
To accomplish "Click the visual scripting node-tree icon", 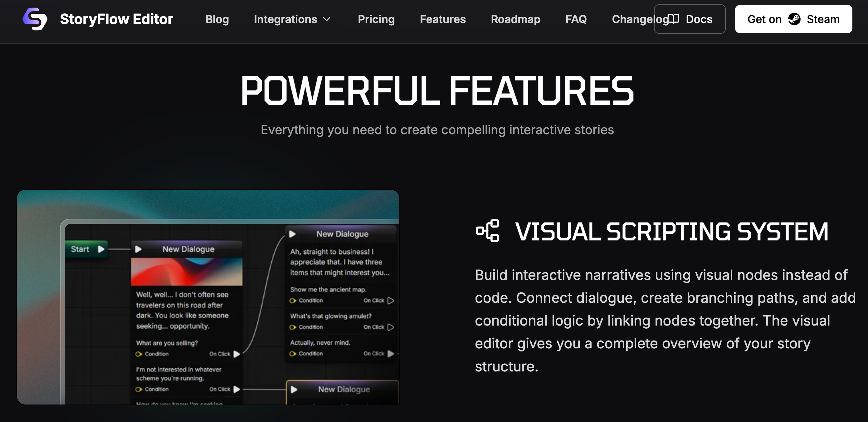I will tap(487, 231).
